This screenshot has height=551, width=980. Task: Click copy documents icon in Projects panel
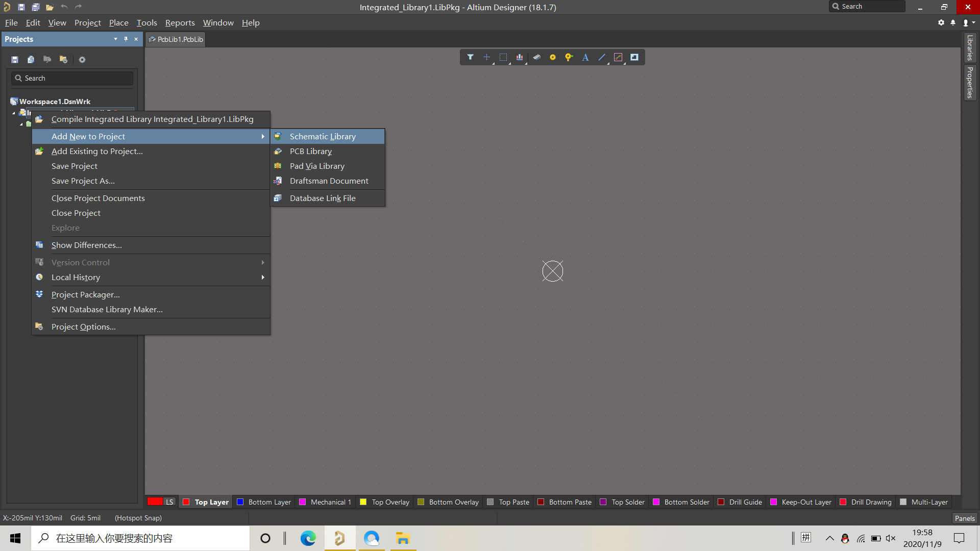click(x=31, y=60)
